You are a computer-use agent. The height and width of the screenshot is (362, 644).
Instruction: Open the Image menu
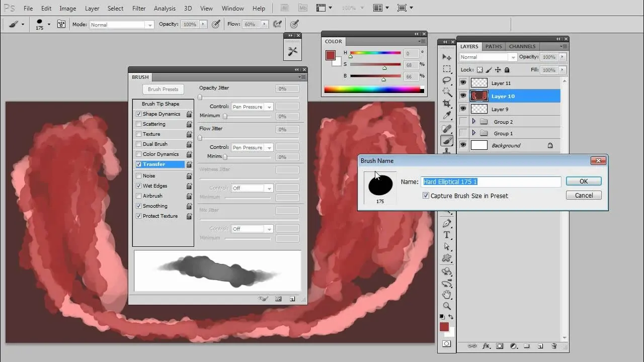[x=68, y=8]
